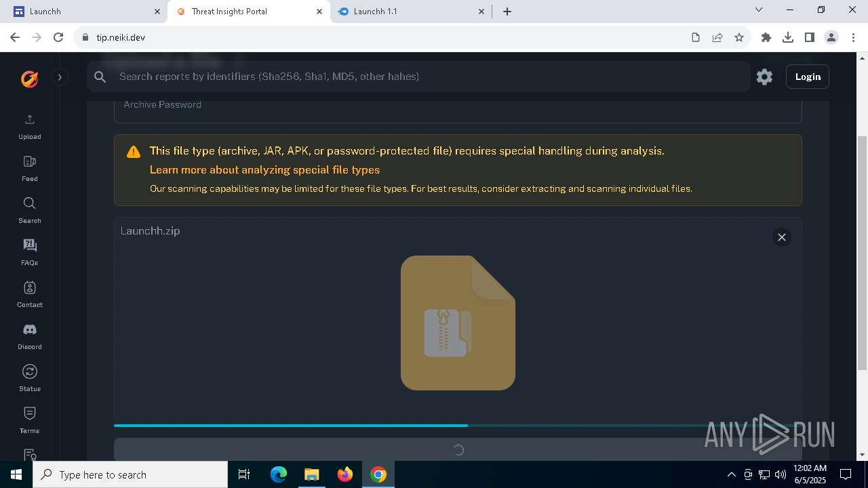
Task: Go back in browser history
Action: (15, 37)
